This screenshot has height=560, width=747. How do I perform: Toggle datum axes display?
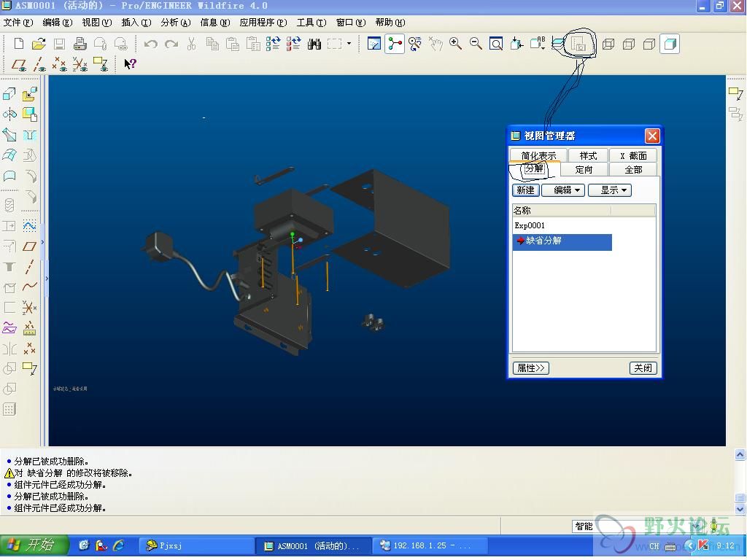39,64
